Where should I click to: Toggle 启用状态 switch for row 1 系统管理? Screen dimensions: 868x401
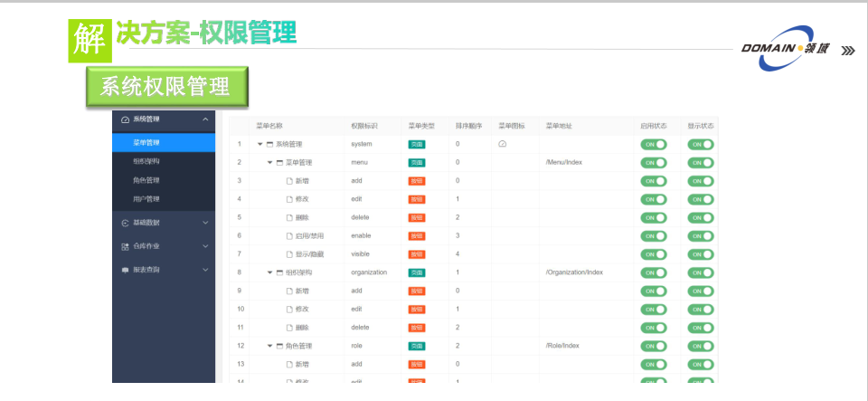pyautogui.click(x=654, y=145)
